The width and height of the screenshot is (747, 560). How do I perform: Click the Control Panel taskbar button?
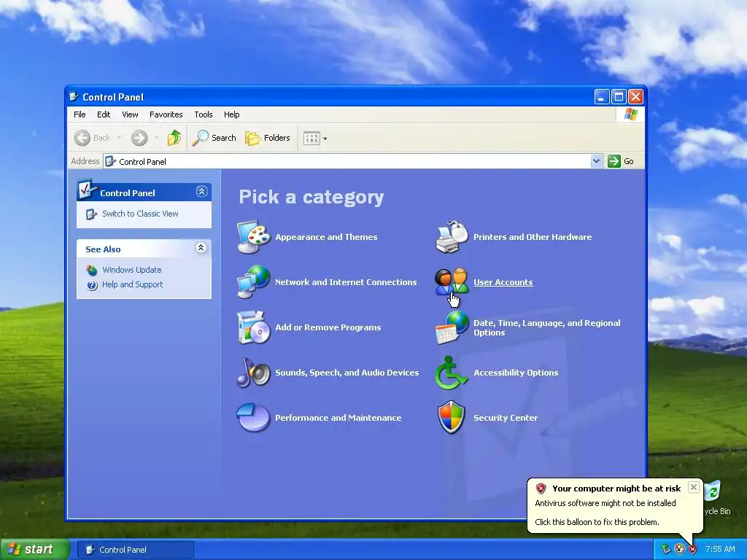click(x=135, y=550)
